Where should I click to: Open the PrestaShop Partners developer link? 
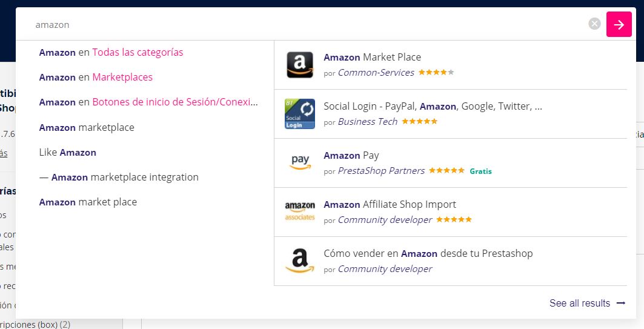tap(381, 171)
